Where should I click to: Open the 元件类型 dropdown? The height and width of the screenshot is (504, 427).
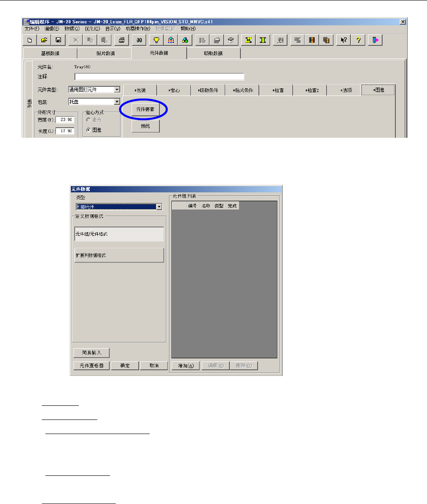coord(117,90)
